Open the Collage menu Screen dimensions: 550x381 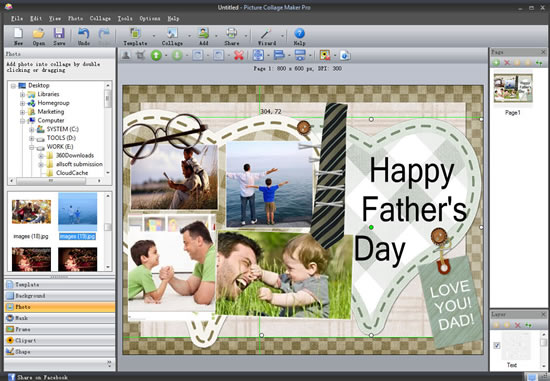[100, 18]
